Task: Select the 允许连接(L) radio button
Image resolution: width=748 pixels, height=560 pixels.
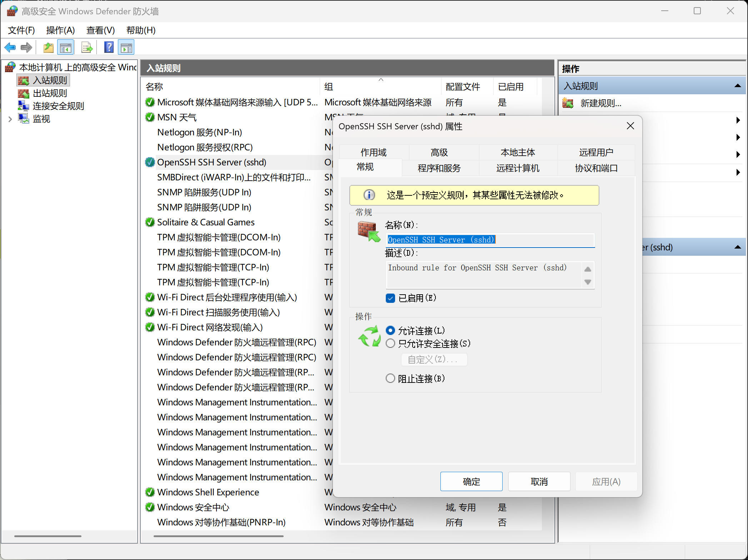Action: (390, 331)
